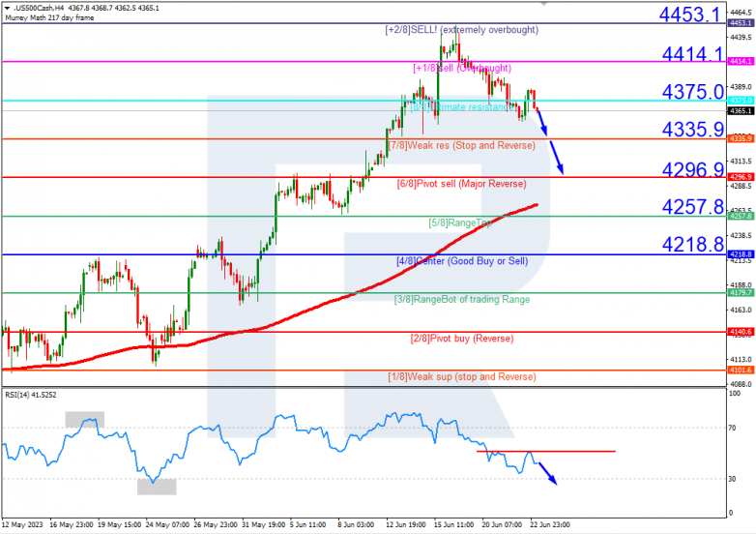The width and height of the screenshot is (756, 534).
Task: Click the 26 May 23:00 time axis label
Action: coord(216,524)
